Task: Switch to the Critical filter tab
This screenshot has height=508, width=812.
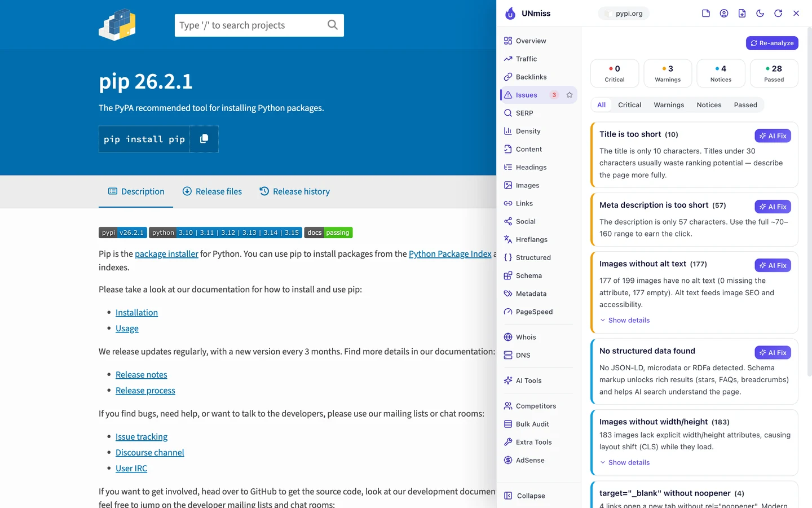Action: click(x=629, y=105)
